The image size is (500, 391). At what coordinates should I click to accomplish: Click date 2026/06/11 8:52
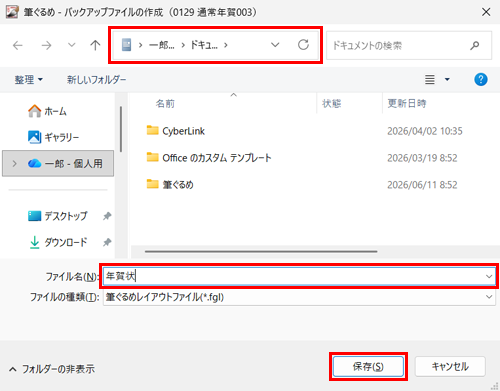(422, 184)
